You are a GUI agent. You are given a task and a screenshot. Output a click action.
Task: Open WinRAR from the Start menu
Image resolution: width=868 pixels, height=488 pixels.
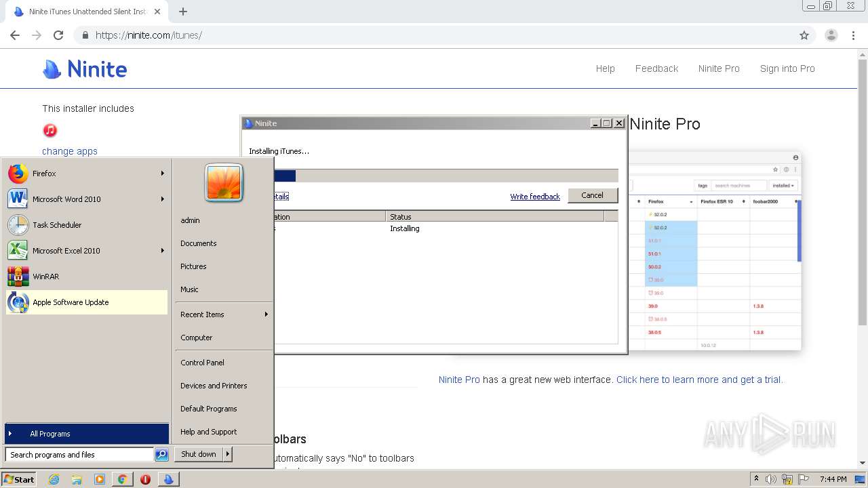point(86,277)
